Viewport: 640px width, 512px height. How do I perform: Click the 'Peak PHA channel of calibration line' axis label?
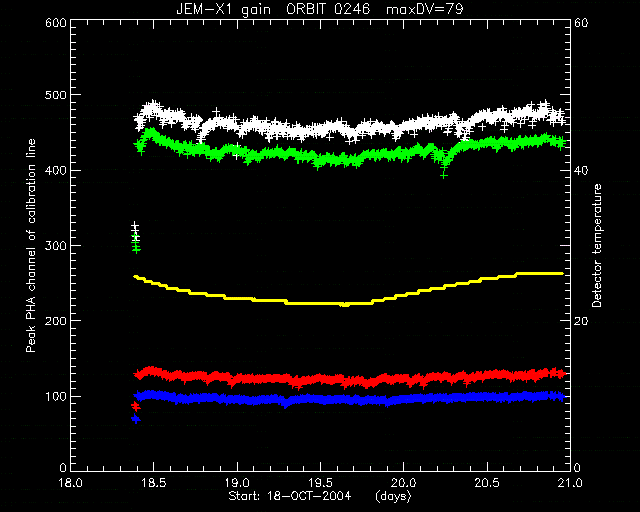(31, 246)
